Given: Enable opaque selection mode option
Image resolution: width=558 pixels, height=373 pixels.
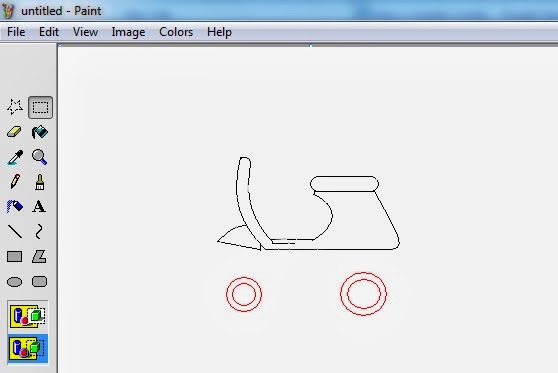Looking at the screenshot, I should pos(27,316).
